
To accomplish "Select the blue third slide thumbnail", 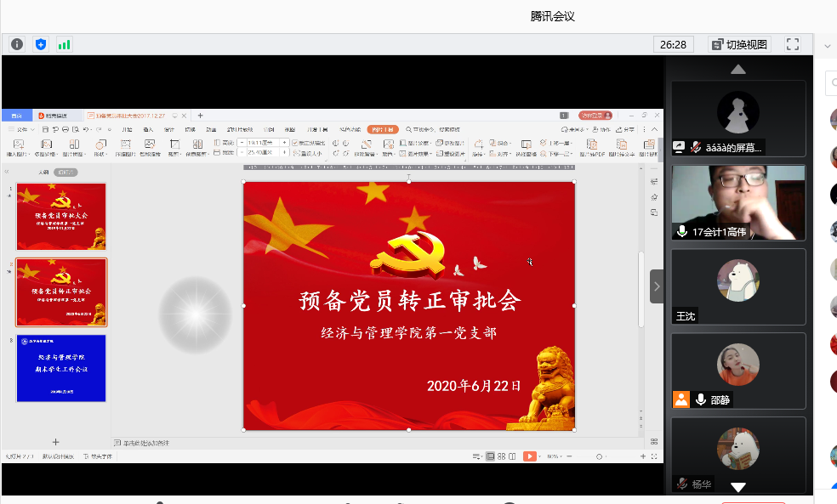I will tap(61, 367).
